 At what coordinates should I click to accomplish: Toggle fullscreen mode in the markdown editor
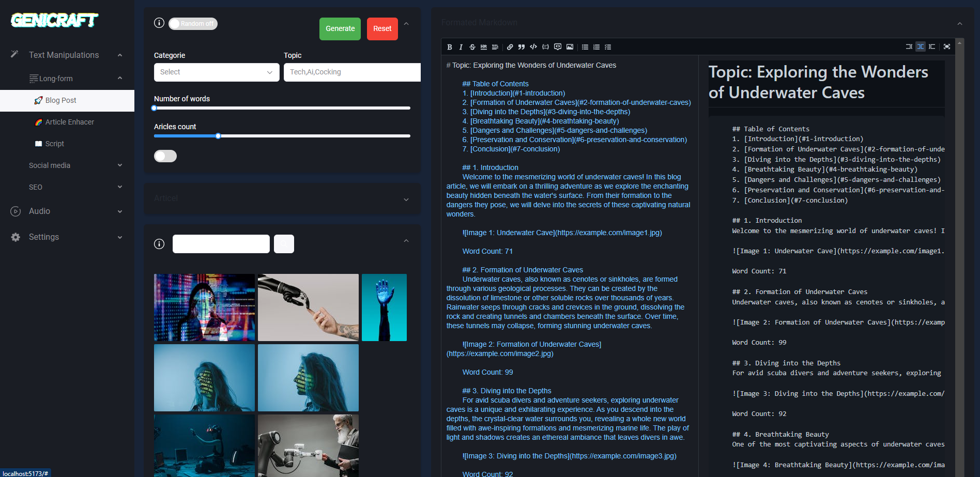click(947, 47)
